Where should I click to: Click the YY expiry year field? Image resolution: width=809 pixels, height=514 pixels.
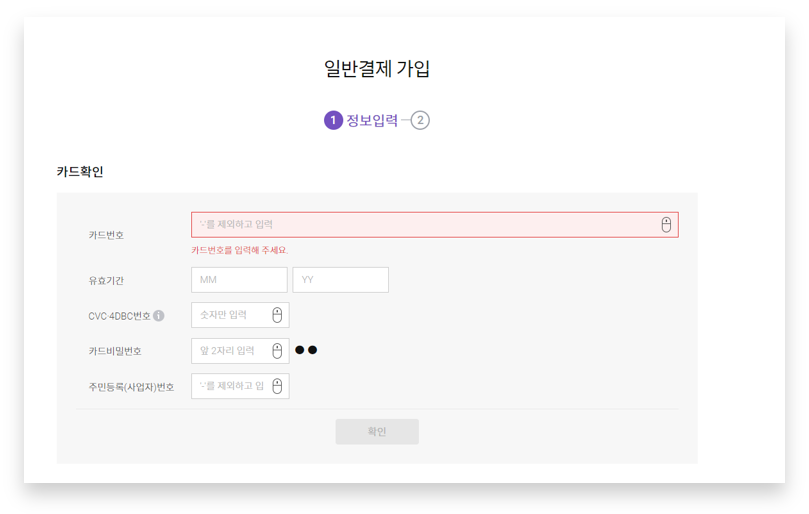pos(340,280)
